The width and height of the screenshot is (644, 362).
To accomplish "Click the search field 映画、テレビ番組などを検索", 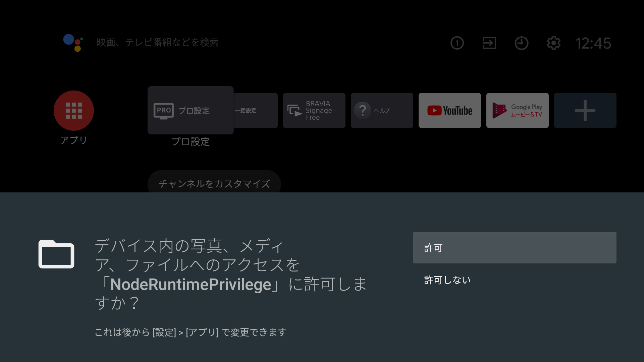I will coord(158,43).
